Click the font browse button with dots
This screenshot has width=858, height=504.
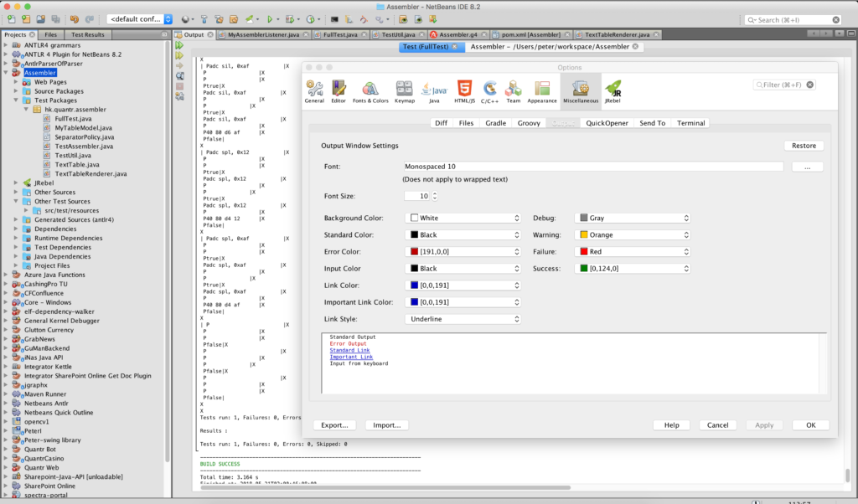808,167
